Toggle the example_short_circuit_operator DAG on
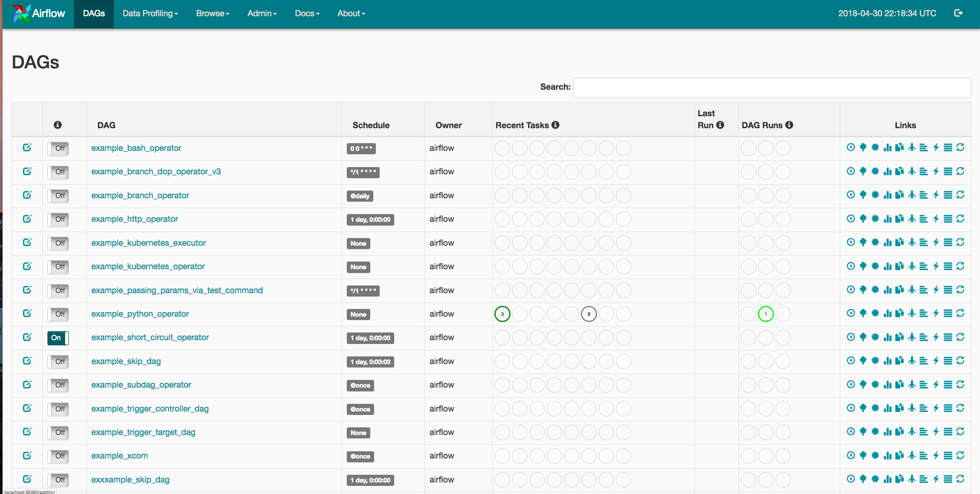980x494 pixels. (x=58, y=338)
